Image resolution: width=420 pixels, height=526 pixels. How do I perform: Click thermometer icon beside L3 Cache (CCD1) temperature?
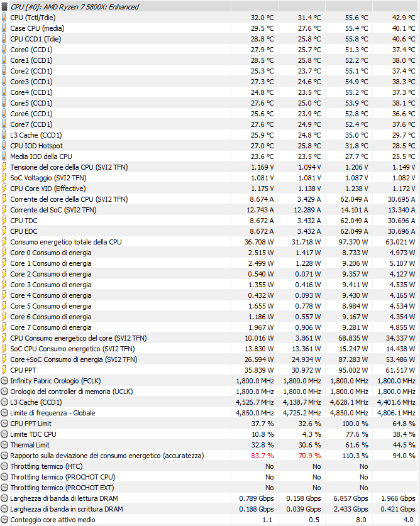[4, 135]
